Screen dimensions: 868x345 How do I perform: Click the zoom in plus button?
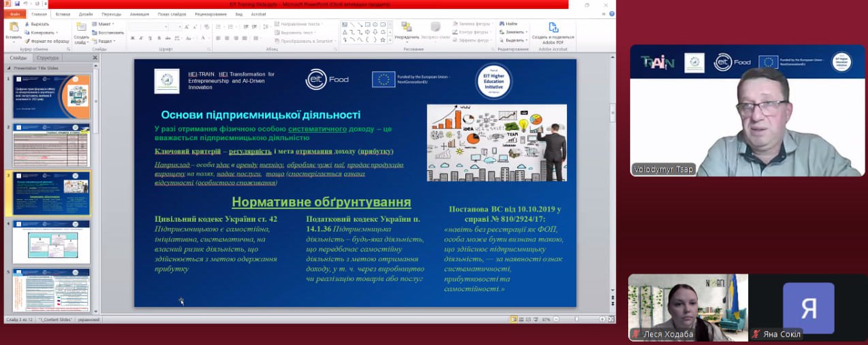pos(602,319)
